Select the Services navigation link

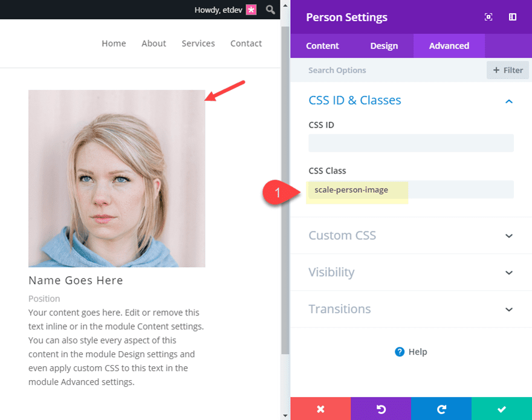pos(198,43)
